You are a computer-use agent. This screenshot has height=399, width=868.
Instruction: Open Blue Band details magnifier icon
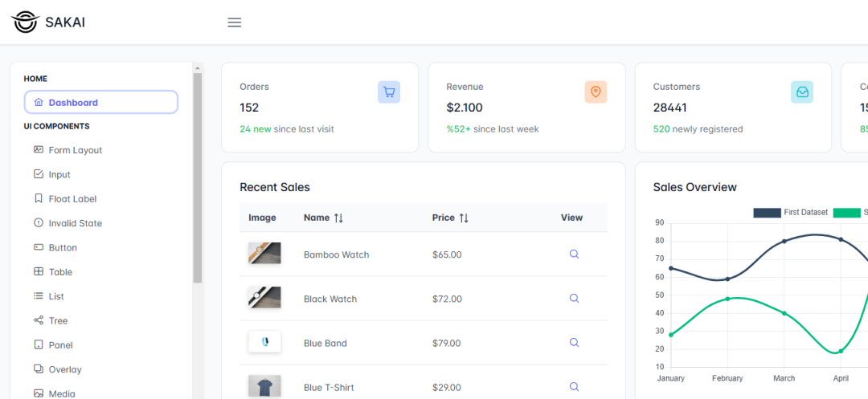click(574, 343)
